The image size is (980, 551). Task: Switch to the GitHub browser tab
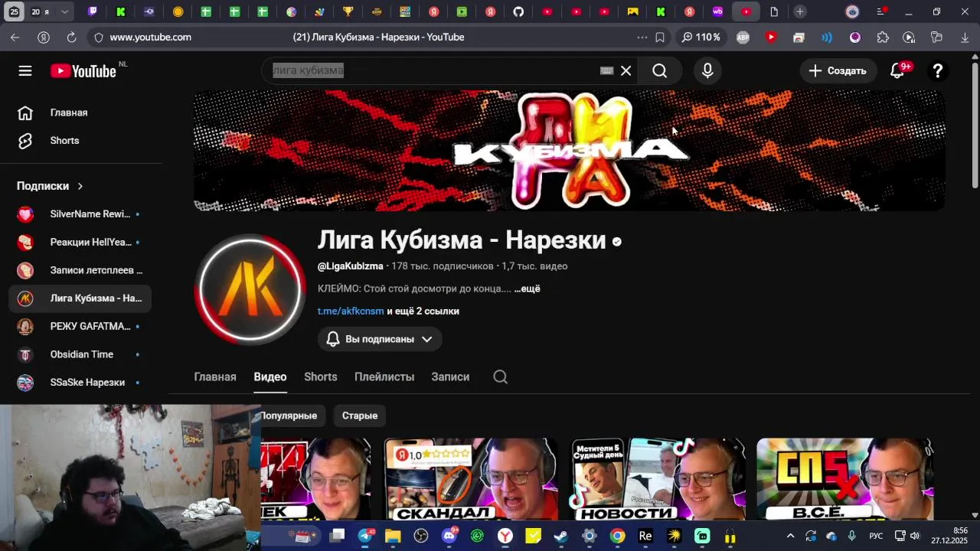pyautogui.click(x=518, y=11)
